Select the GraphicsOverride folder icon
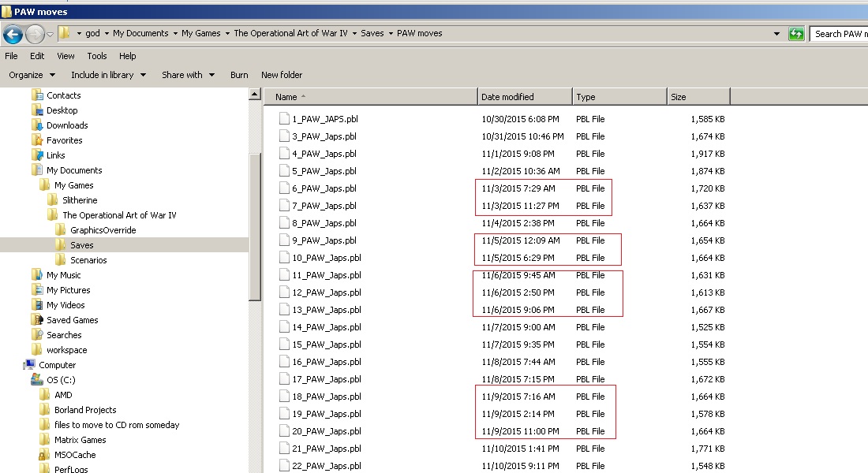Screen dimensions: 868x473 61,229
